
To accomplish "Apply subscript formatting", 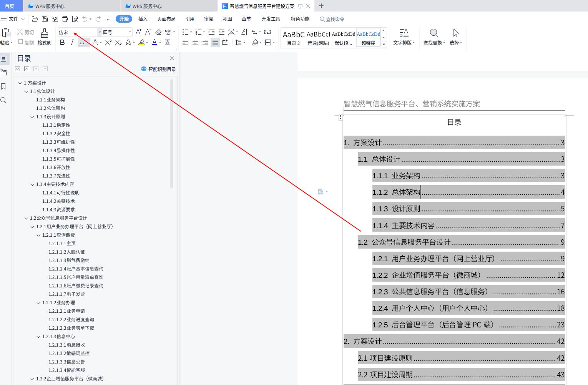I will [118, 42].
